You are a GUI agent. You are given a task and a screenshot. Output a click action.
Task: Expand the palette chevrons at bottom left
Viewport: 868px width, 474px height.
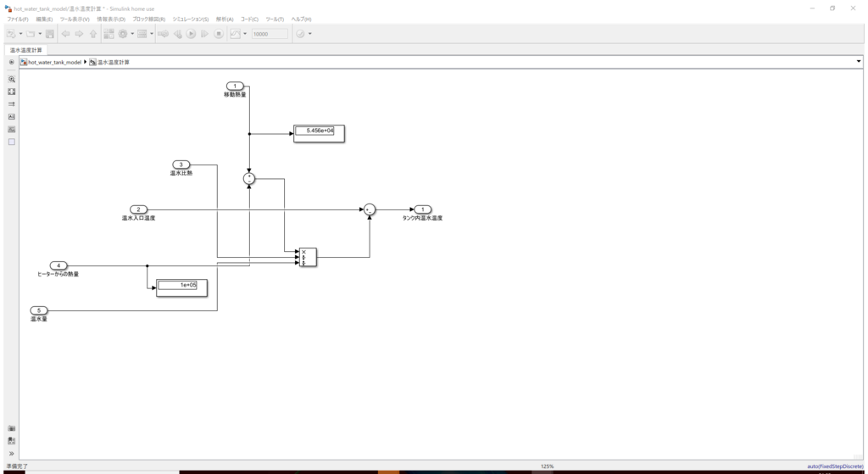pyautogui.click(x=12, y=454)
